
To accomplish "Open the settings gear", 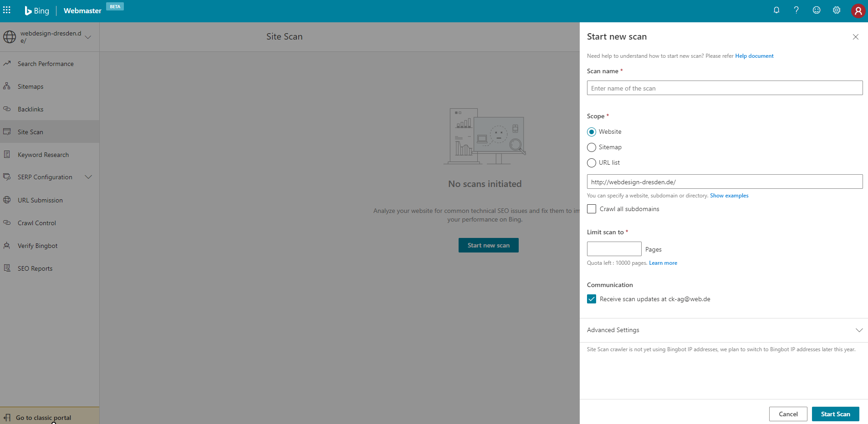I will click(837, 10).
